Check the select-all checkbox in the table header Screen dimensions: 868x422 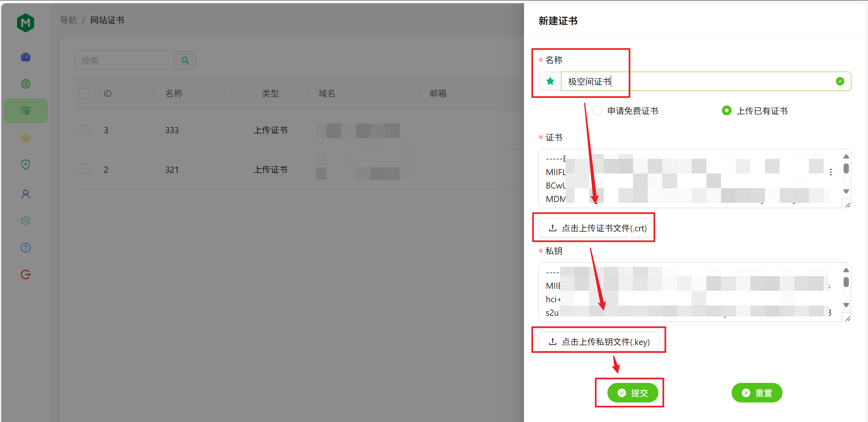(84, 93)
